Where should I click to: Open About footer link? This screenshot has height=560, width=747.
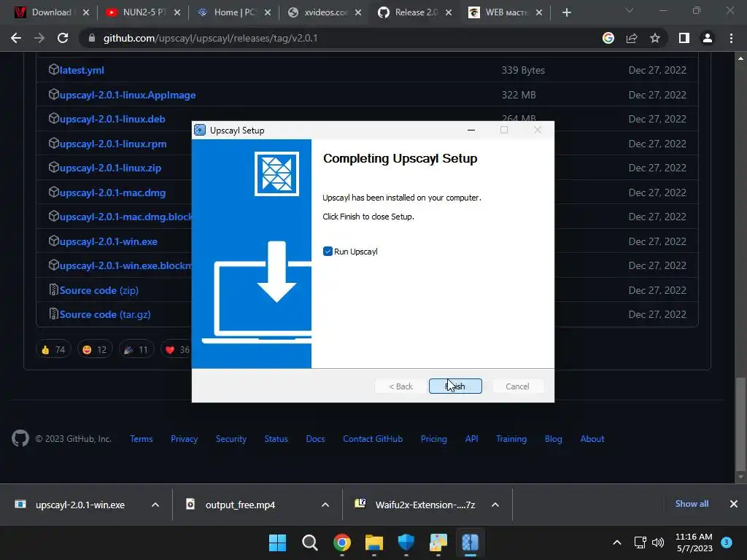592,439
